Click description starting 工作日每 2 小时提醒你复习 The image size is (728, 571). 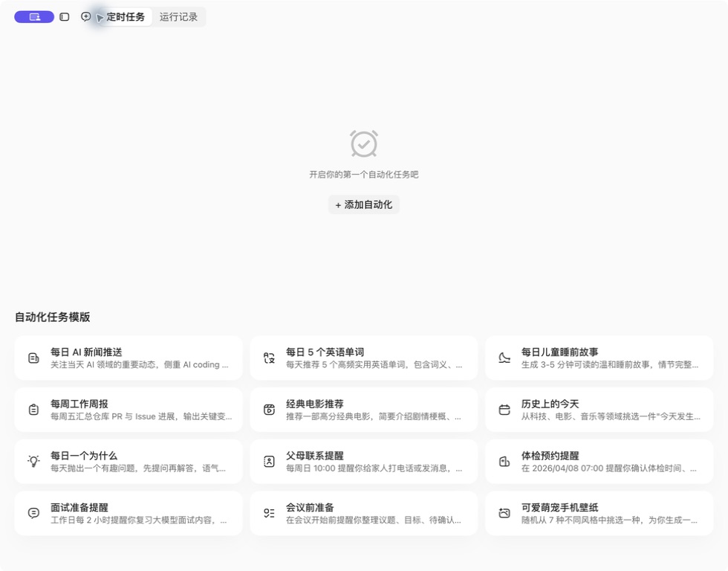coord(138,520)
